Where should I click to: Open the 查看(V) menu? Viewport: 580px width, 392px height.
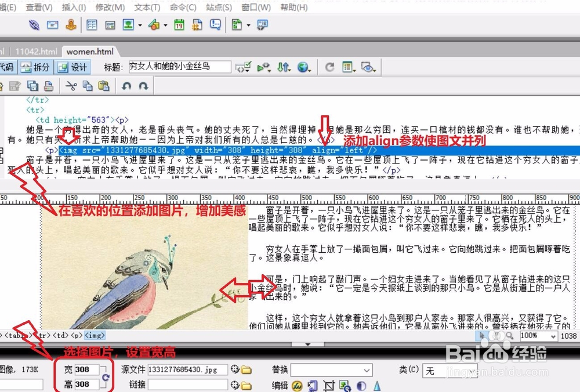point(39,7)
